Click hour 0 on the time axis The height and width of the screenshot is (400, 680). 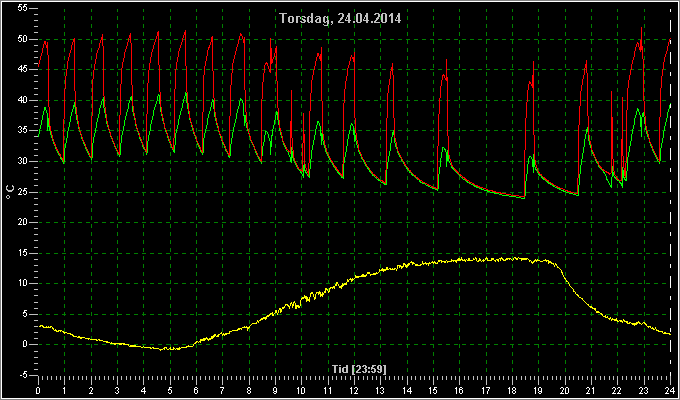click(x=38, y=390)
